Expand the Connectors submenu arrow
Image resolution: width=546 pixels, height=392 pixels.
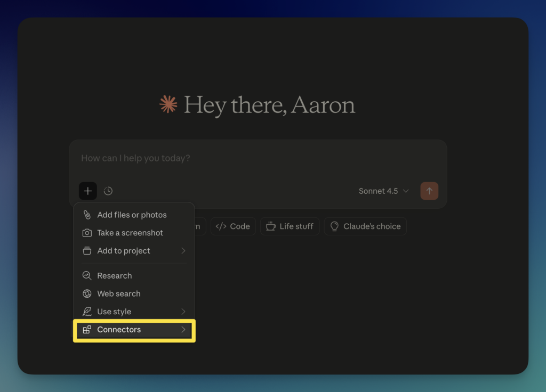[183, 329]
